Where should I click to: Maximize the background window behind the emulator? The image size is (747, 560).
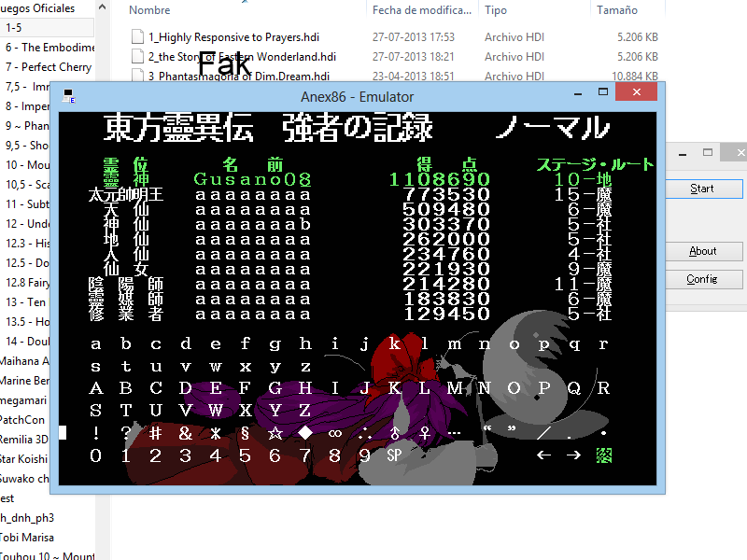(x=708, y=153)
